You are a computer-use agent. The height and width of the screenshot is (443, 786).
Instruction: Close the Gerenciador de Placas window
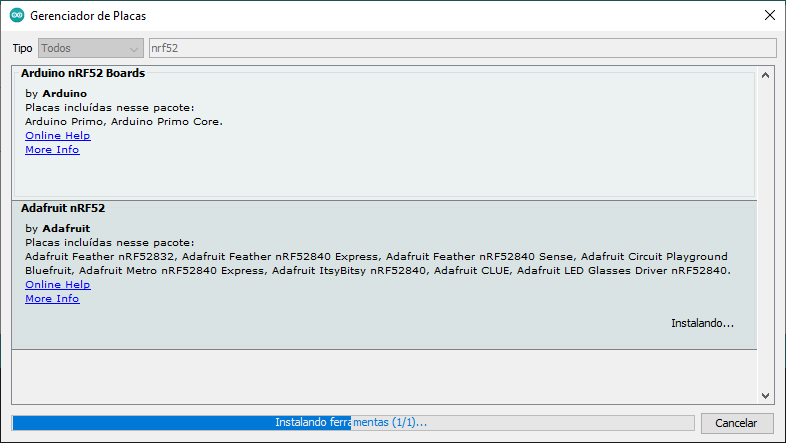point(770,16)
